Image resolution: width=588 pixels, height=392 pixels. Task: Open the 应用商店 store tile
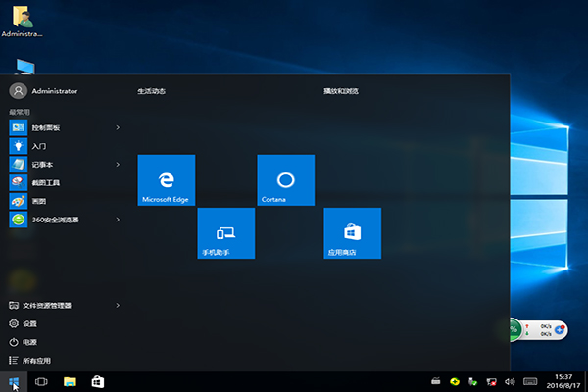click(352, 232)
